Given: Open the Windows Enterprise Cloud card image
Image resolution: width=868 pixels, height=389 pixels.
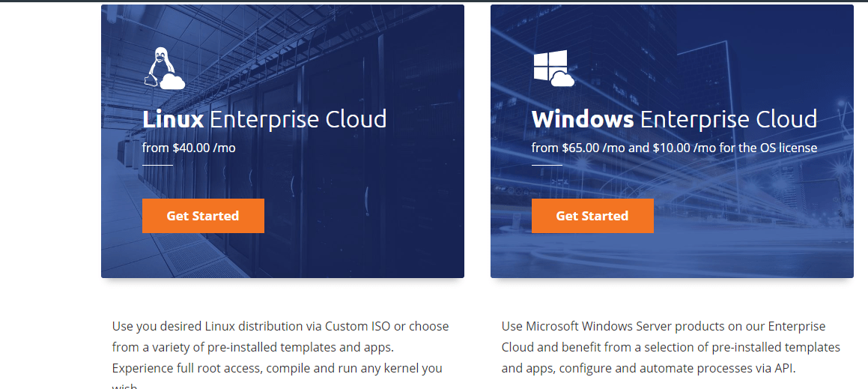Looking at the screenshot, I should coord(672,142).
